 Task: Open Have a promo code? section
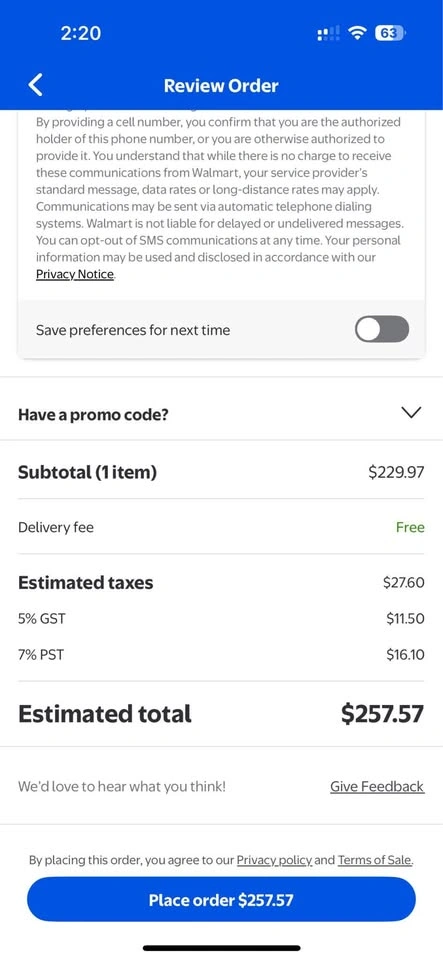tap(222, 414)
